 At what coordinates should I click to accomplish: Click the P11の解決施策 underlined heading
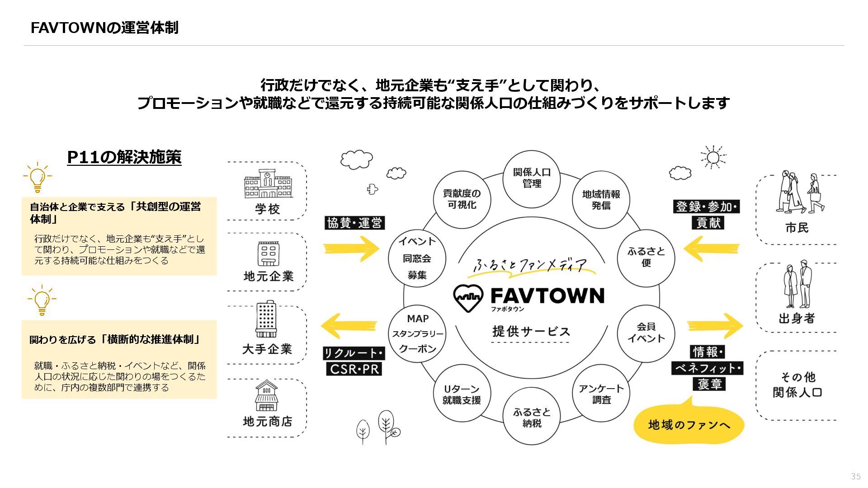coord(124,157)
